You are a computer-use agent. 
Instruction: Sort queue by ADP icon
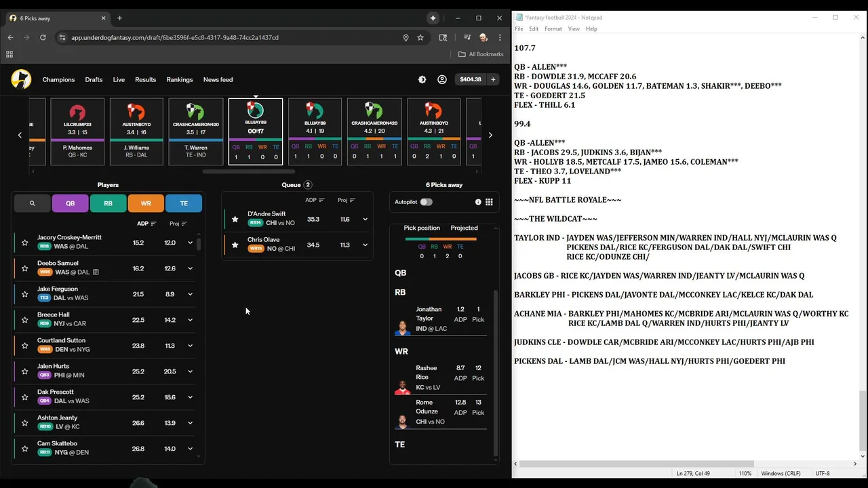pyautogui.click(x=321, y=200)
